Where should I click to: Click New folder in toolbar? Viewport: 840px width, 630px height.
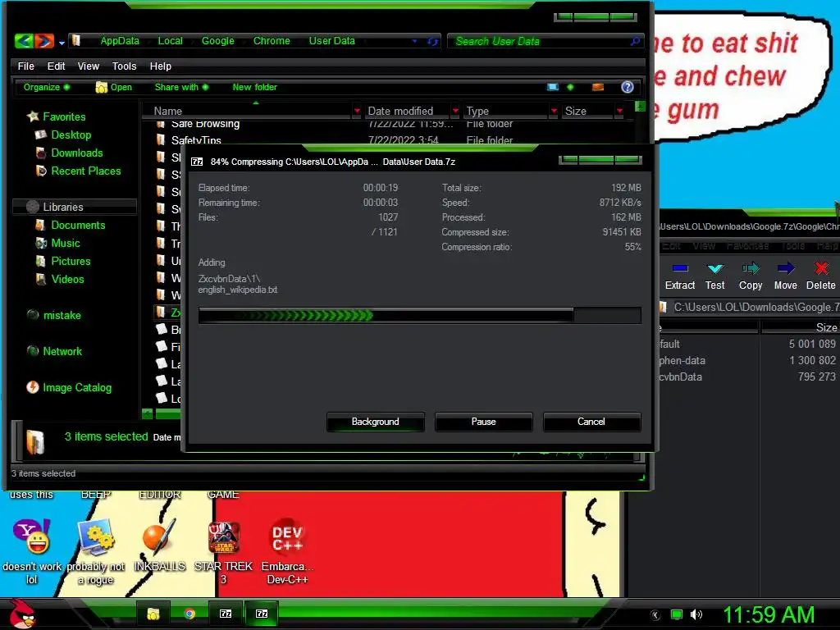pos(254,87)
